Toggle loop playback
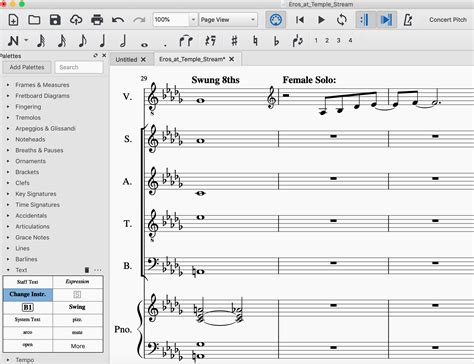The height and width of the screenshot is (364, 474). tap(342, 20)
